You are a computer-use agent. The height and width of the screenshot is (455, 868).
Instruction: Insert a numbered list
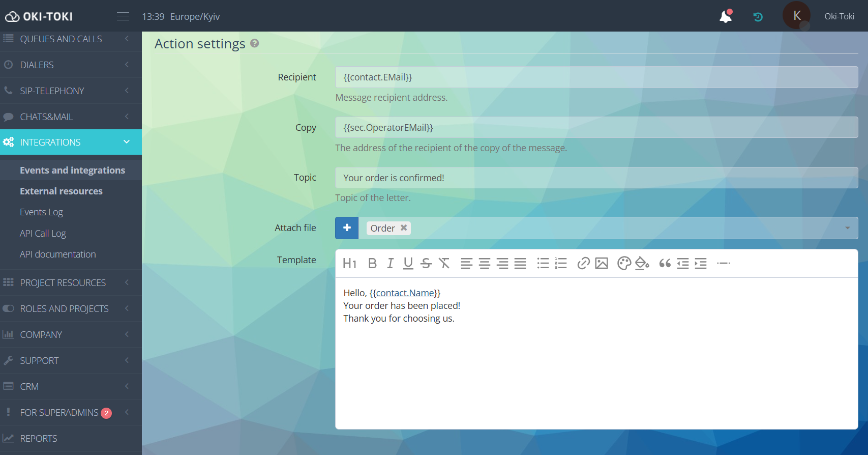(x=561, y=263)
